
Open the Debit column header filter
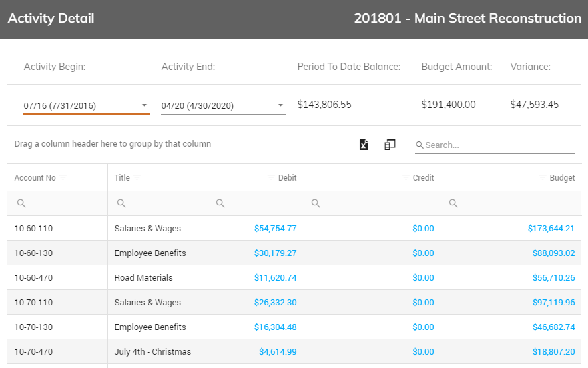(x=271, y=177)
